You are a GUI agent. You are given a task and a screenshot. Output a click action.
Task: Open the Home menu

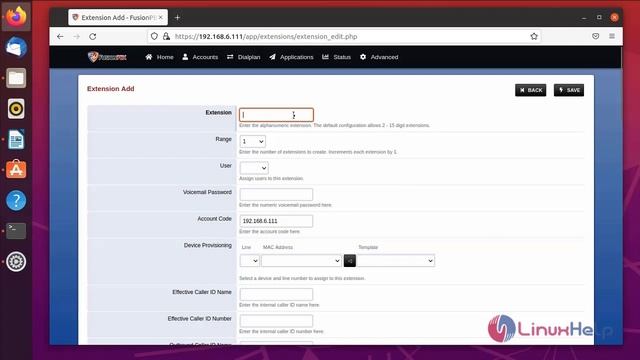tap(159, 57)
